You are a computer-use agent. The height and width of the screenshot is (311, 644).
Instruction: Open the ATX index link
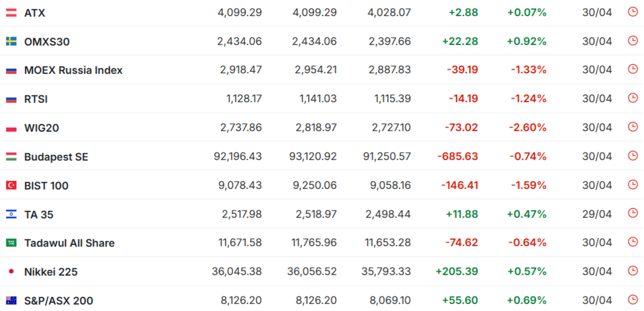(x=35, y=13)
